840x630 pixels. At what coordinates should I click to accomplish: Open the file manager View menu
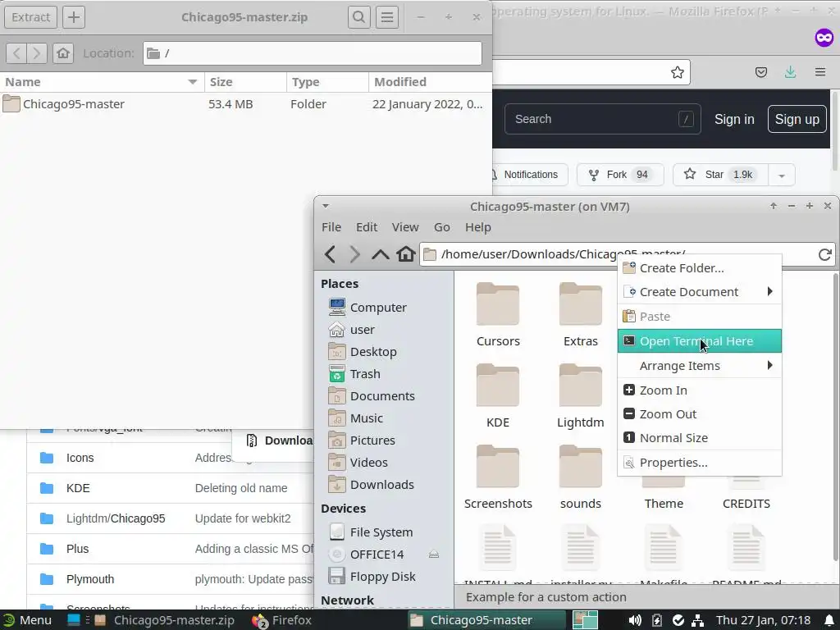click(405, 227)
